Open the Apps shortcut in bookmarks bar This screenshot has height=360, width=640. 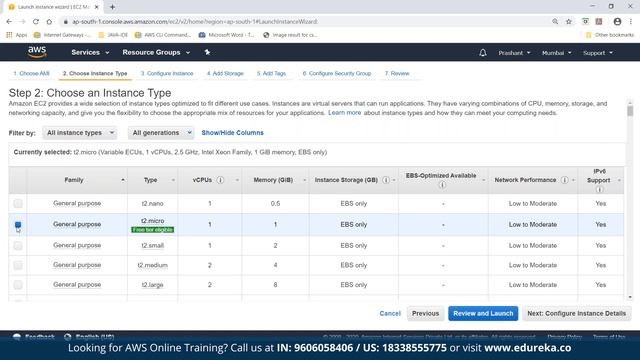click(17, 35)
